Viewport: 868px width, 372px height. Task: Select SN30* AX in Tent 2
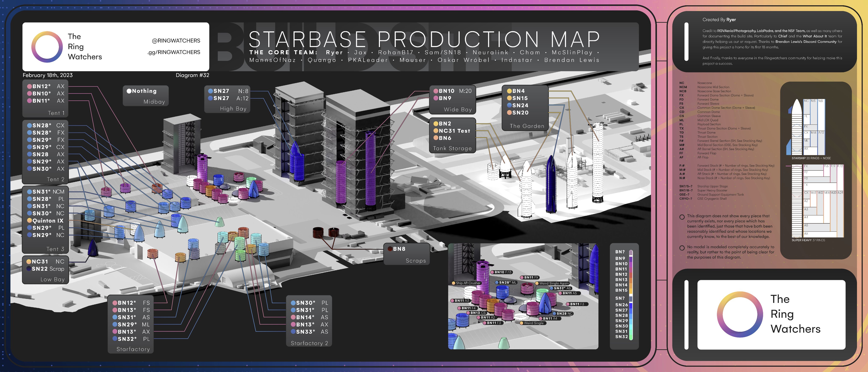[x=46, y=169]
